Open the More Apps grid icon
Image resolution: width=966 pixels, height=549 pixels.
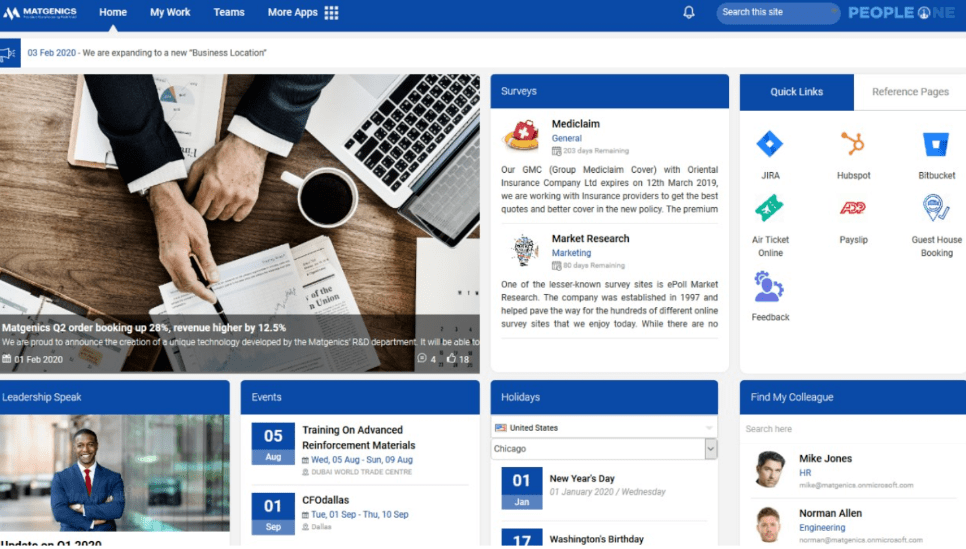click(331, 12)
